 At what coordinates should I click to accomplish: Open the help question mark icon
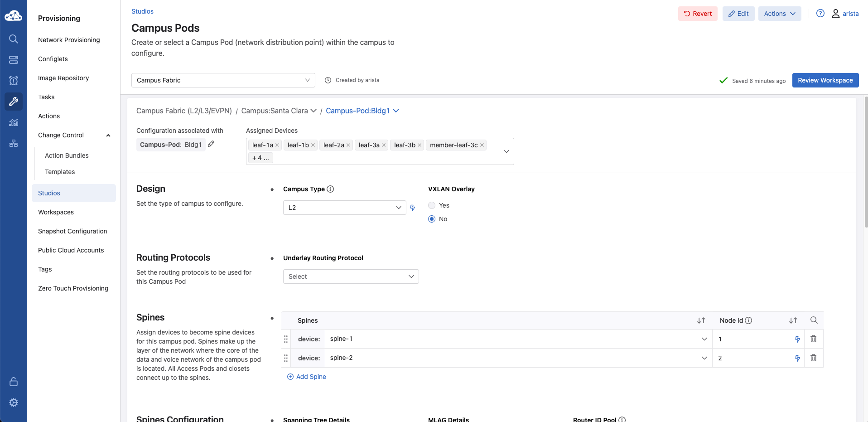[x=820, y=14]
